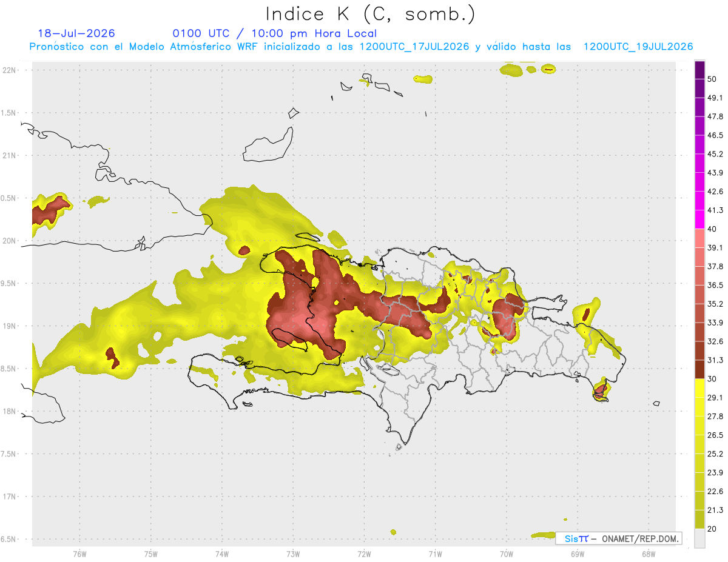Click the "0100 UTC / 10:00 pm Hora Local" time label
This screenshot has width=728, height=562.
[275, 33]
